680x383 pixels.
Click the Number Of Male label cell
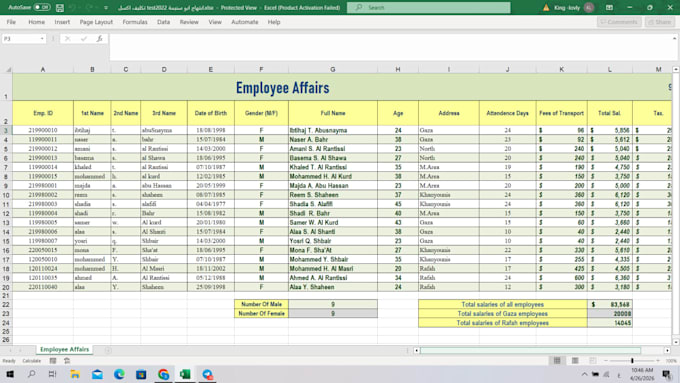tap(262, 304)
